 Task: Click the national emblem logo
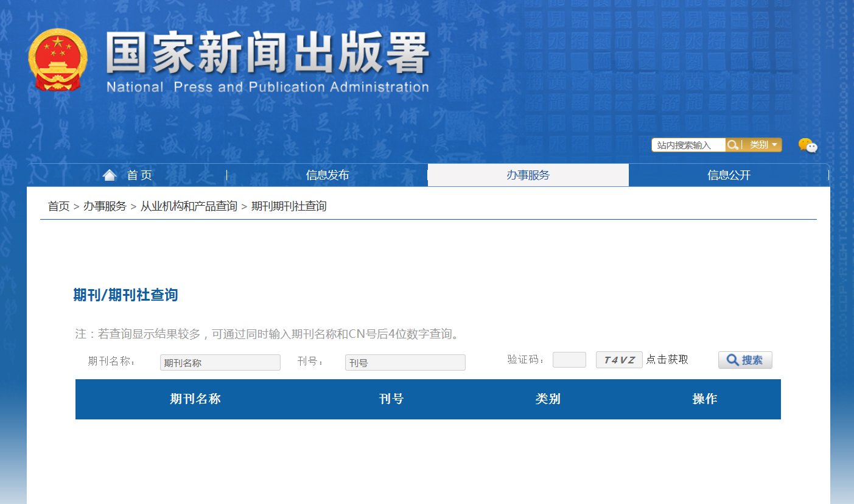coord(57,60)
